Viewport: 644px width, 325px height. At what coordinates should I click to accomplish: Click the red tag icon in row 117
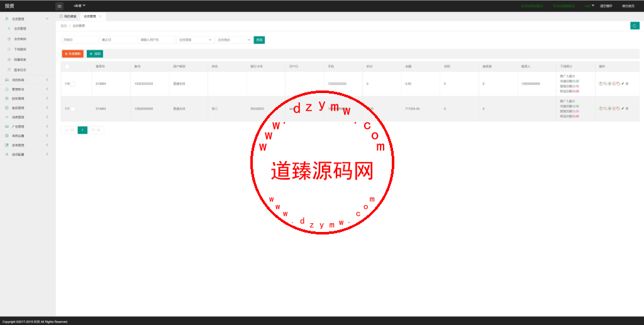click(618, 108)
